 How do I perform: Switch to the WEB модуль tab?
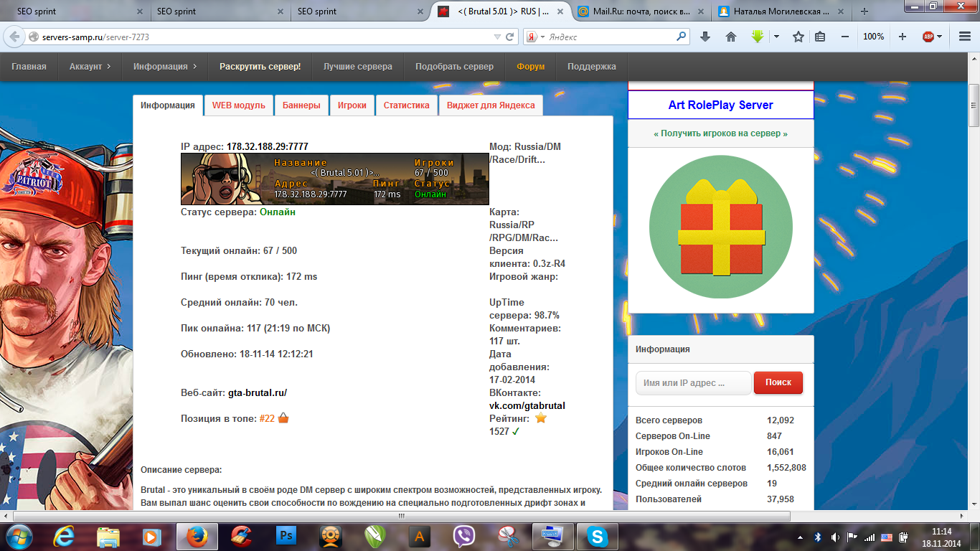(238, 105)
